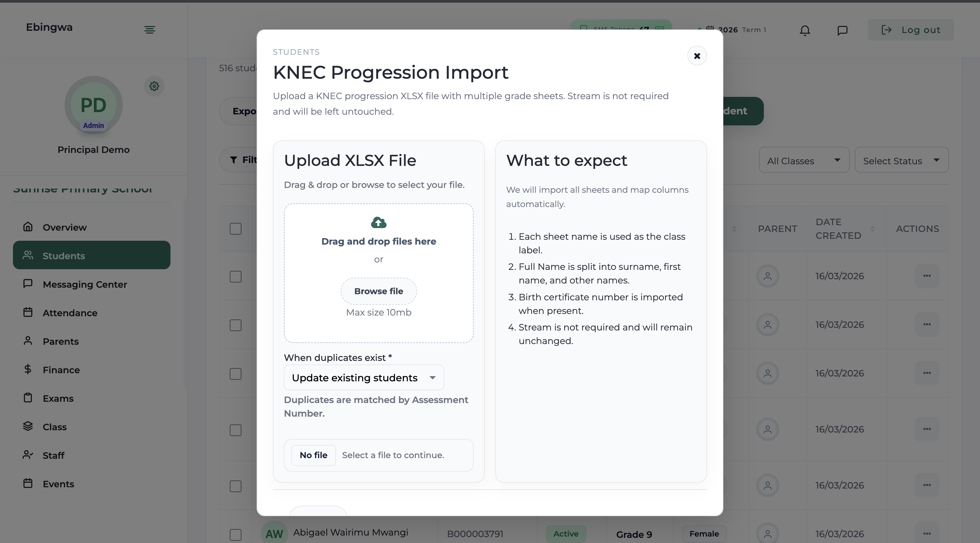The height and width of the screenshot is (543, 980).
Task: Select the Attendance calendar icon in the sidebar
Action: 28,312
